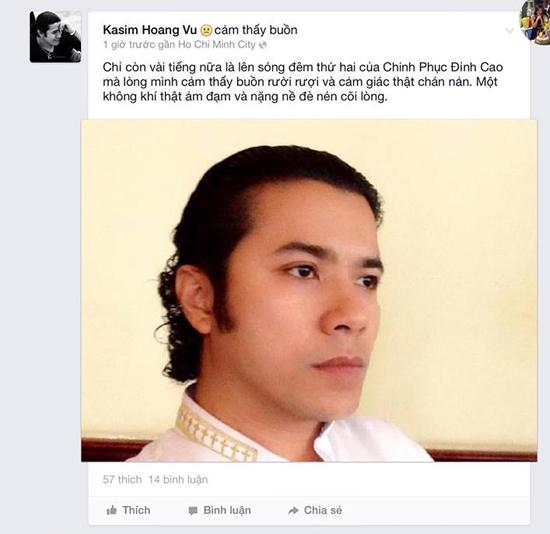Click the sad emoji next to the name

[x=206, y=31]
